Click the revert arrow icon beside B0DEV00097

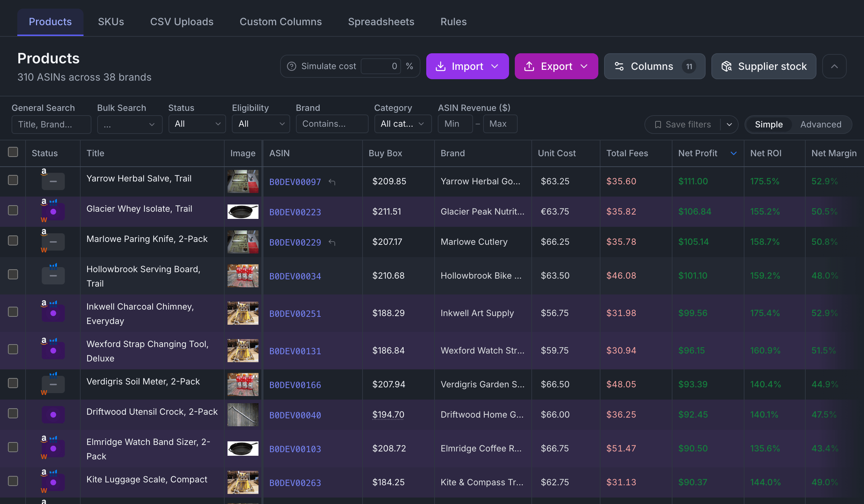(332, 182)
